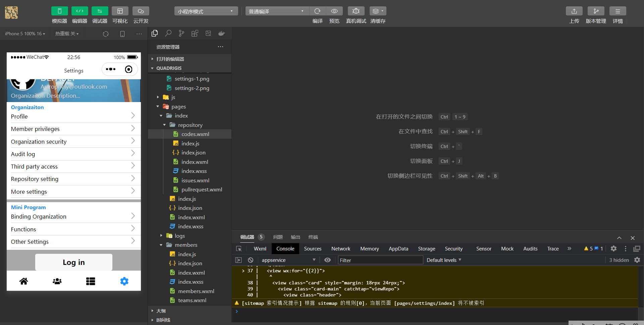Screen dimensions: 644x325
Task: Toggle the simulator panel button
Action: coord(59,11)
